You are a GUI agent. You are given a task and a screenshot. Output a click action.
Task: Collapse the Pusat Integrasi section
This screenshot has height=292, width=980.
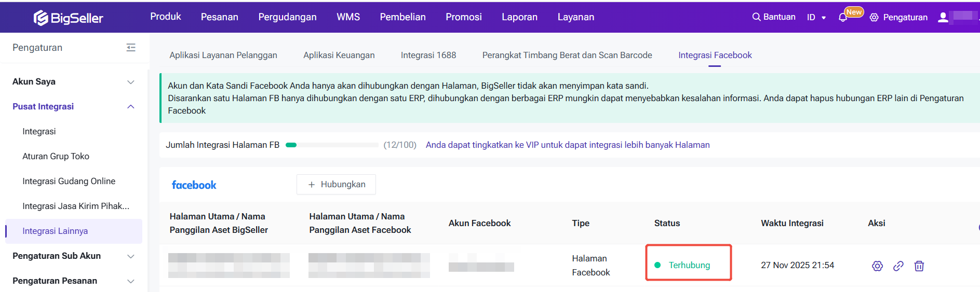click(131, 107)
